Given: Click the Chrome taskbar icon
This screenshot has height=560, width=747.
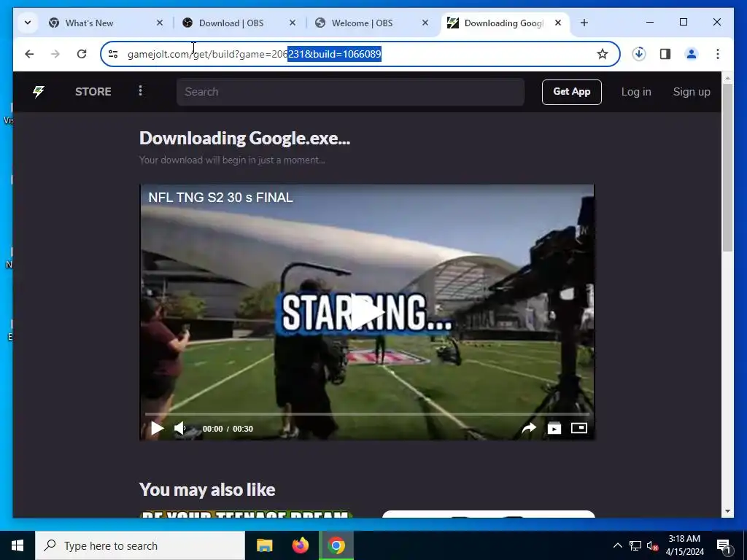Looking at the screenshot, I should (x=336, y=545).
